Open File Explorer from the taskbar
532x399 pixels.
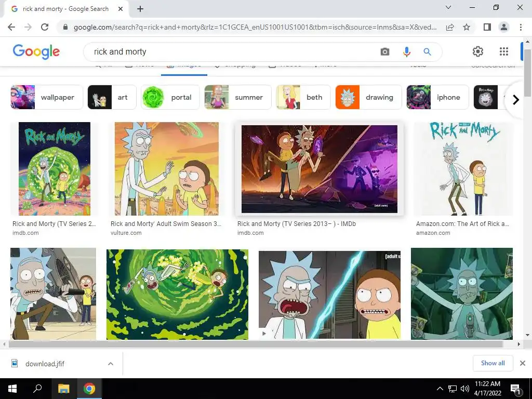point(63,389)
